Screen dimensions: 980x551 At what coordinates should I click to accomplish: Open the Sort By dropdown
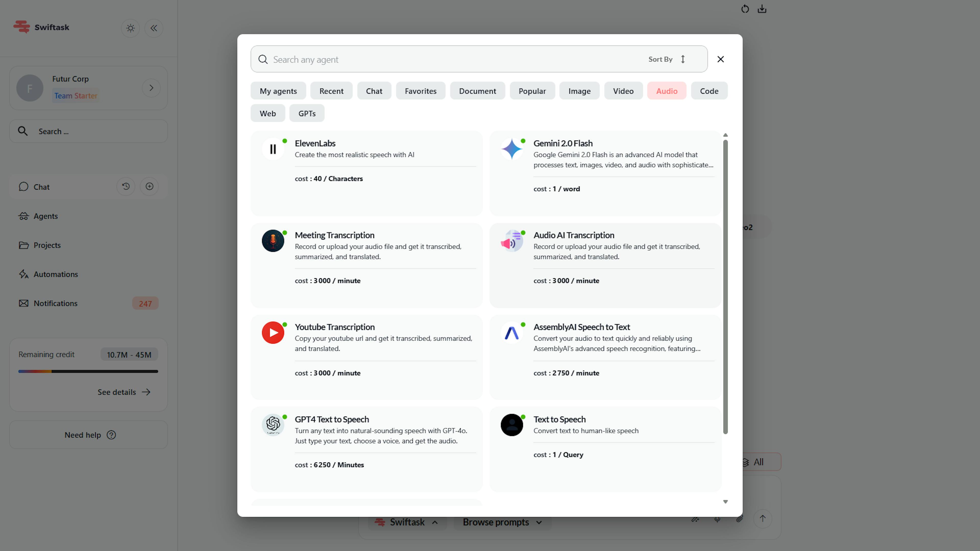667,59
